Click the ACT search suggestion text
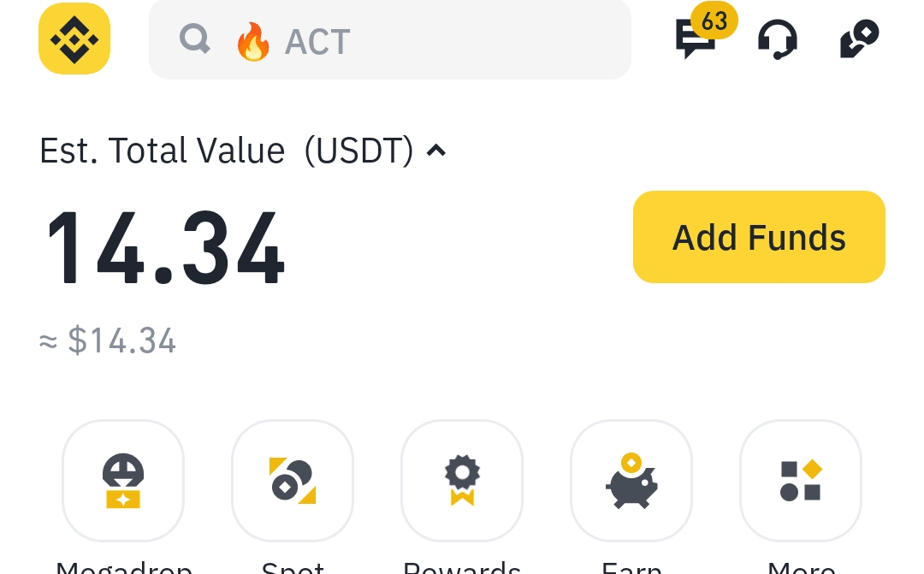 pyautogui.click(x=317, y=41)
